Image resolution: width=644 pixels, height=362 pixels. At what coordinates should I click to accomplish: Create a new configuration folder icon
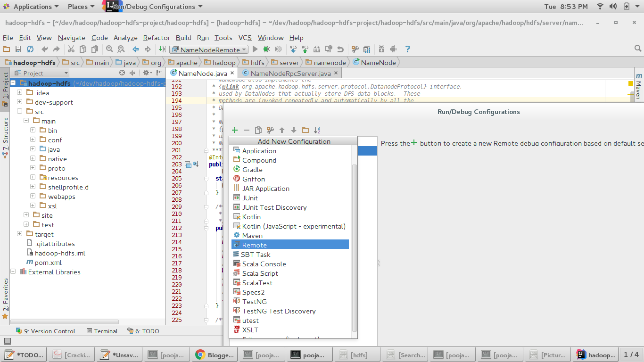click(305, 130)
